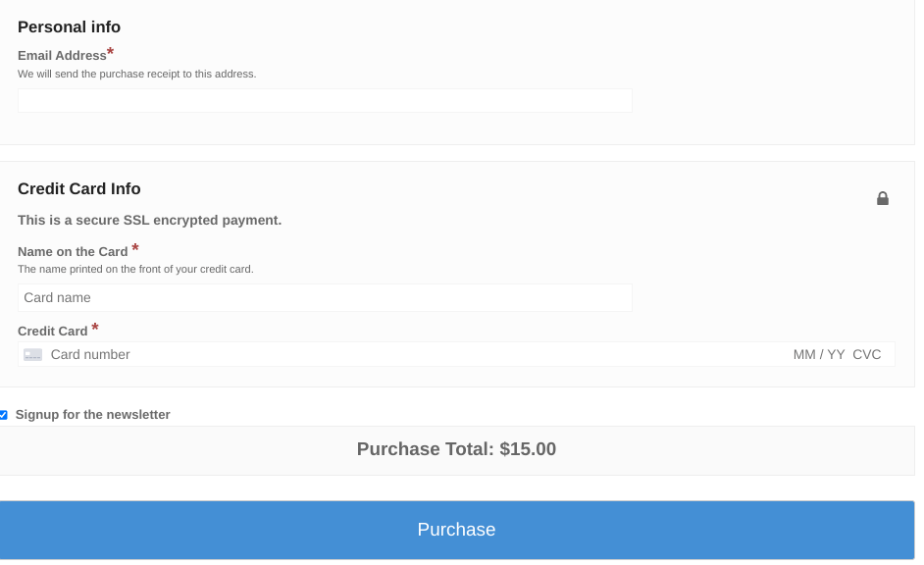The width and height of the screenshot is (924, 565).
Task: Click the Credit Card Info heading
Action: coord(78,188)
